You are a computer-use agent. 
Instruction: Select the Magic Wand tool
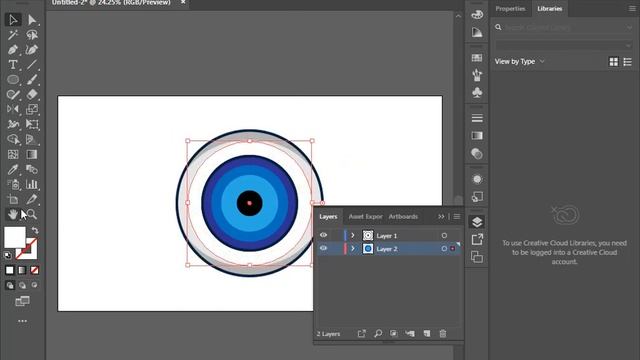point(13,35)
